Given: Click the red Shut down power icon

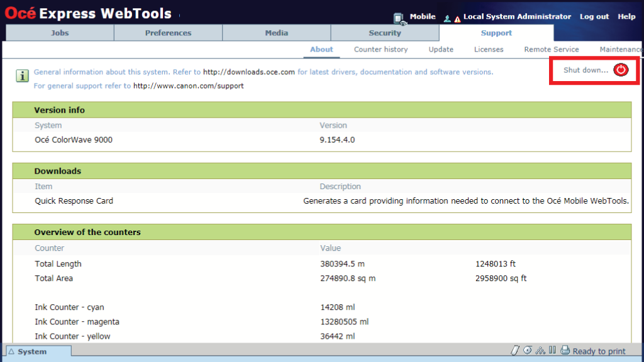Looking at the screenshot, I should 621,70.
